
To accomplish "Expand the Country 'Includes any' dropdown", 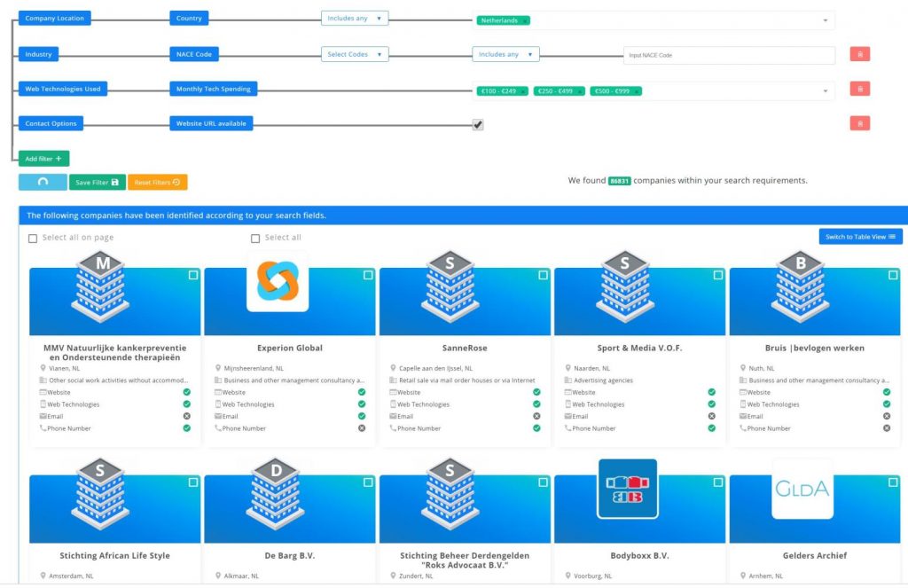I will [355, 18].
